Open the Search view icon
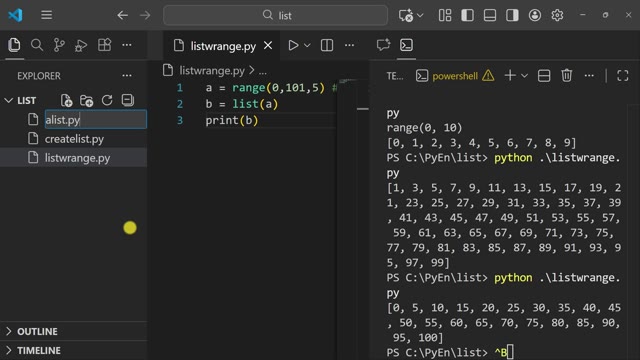This screenshot has height=360, width=640. (x=37, y=45)
